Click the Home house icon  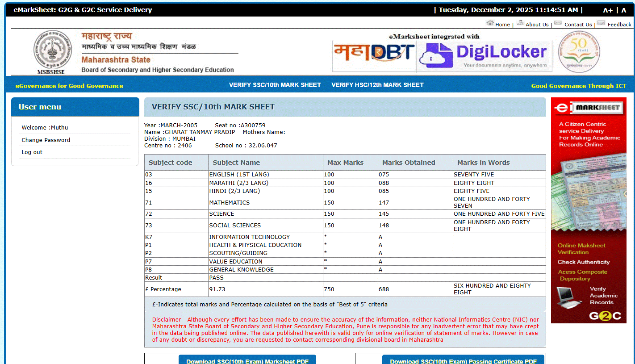[x=490, y=23]
